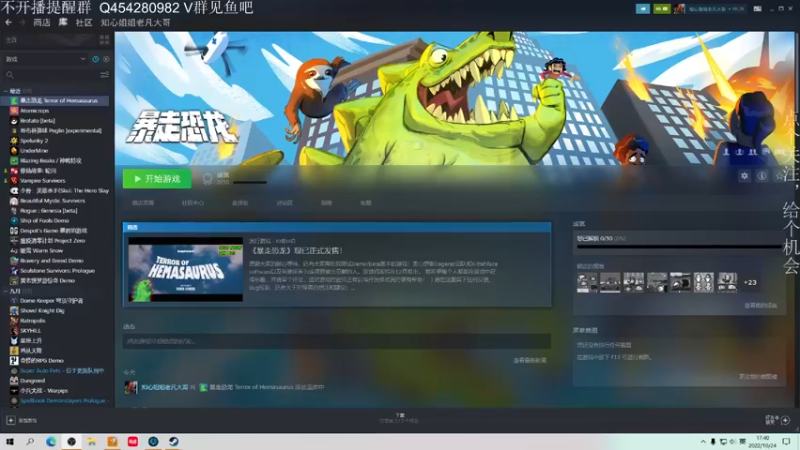Click the activity post input field
This screenshot has height=450, width=800.
(x=337, y=341)
